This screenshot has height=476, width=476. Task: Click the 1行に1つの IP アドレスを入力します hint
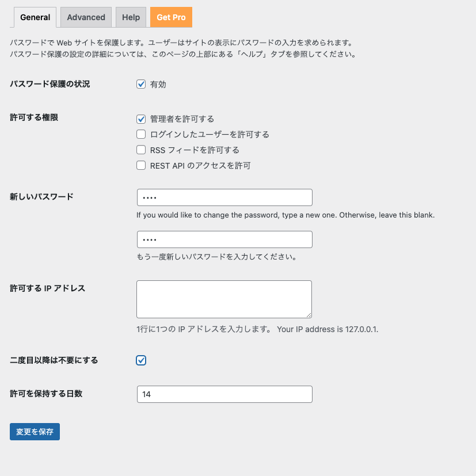[x=204, y=329]
